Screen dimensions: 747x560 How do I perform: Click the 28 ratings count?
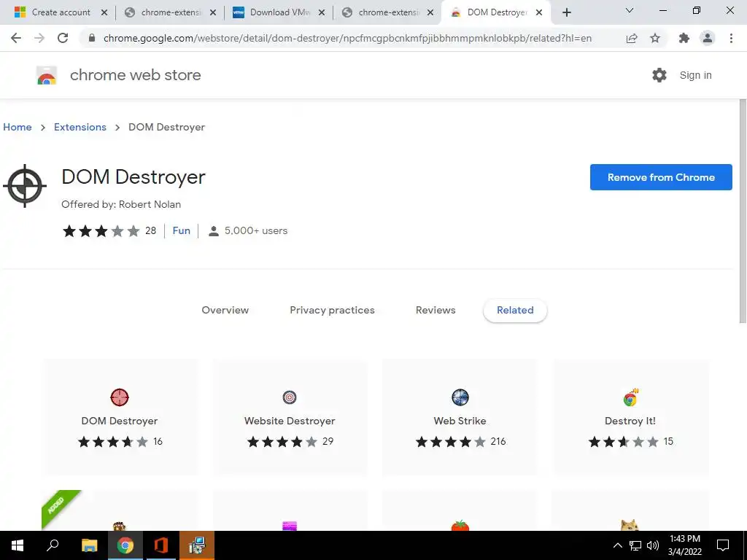tap(150, 231)
